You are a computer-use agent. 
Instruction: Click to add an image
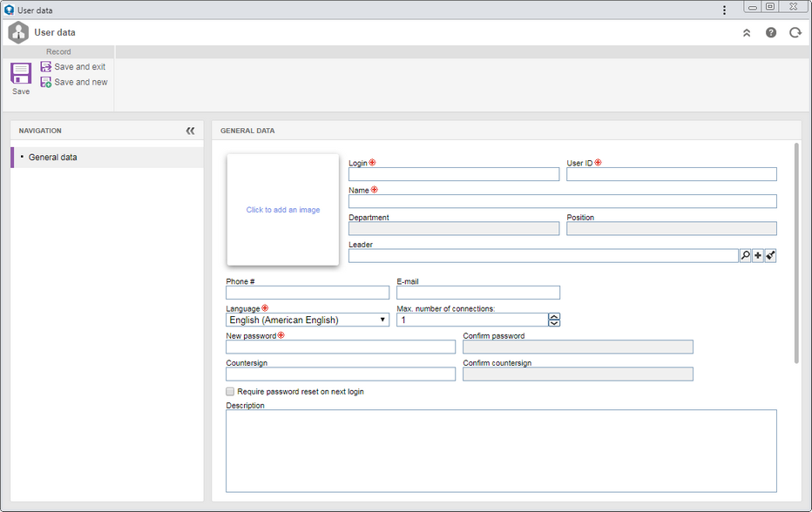pos(283,210)
